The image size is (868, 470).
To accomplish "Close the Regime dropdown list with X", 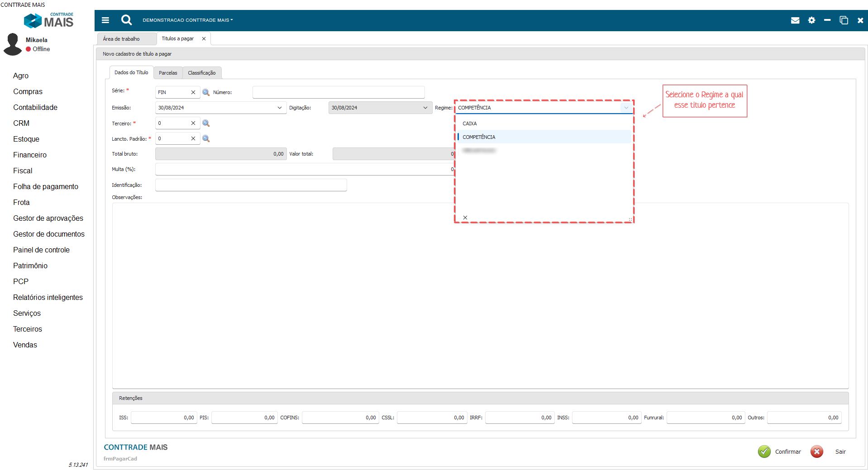I will click(465, 218).
